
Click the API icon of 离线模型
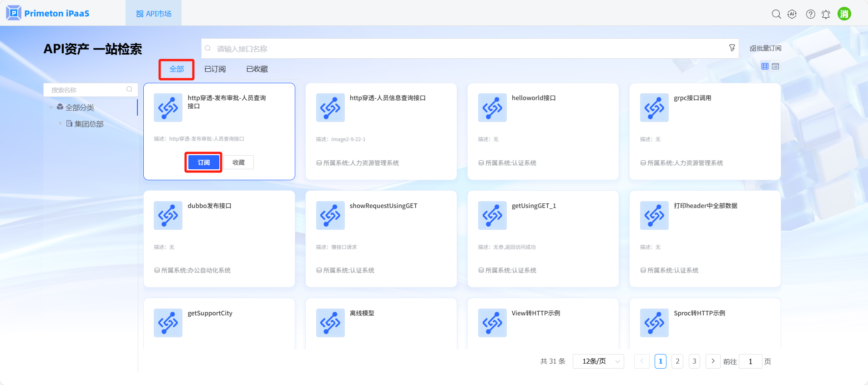330,323
